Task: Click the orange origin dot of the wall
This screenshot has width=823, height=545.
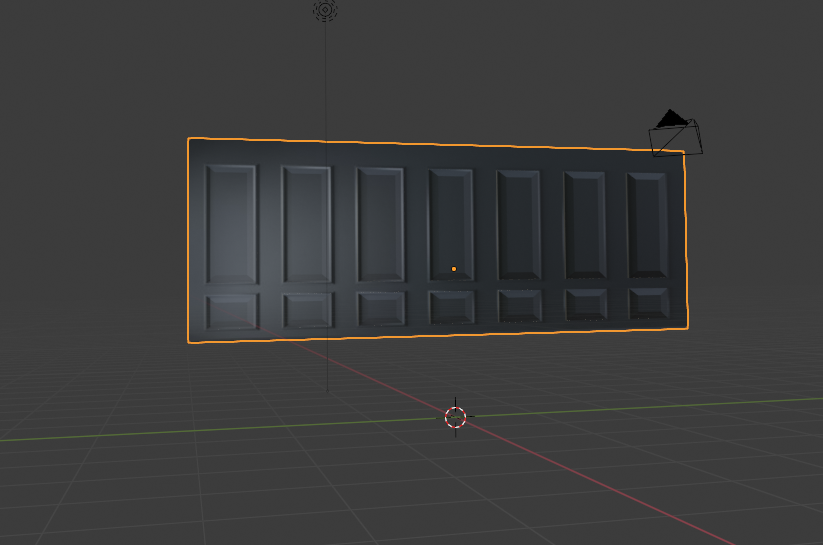Action: (x=454, y=269)
